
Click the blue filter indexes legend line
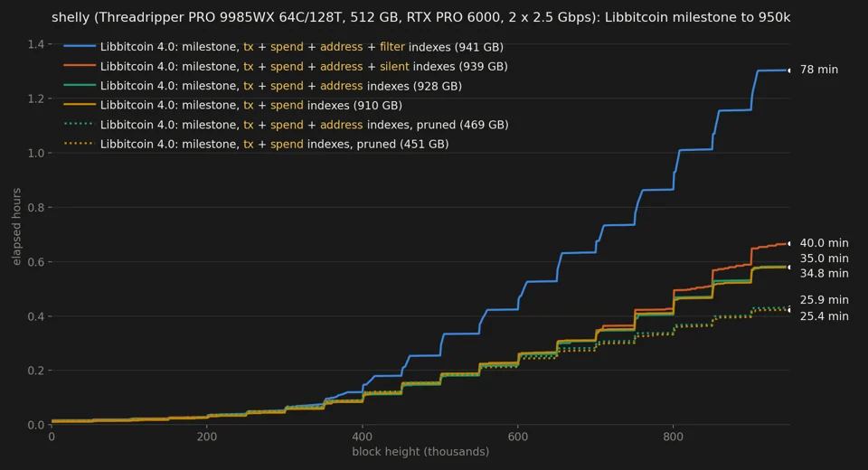pyautogui.click(x=80, y=46)
